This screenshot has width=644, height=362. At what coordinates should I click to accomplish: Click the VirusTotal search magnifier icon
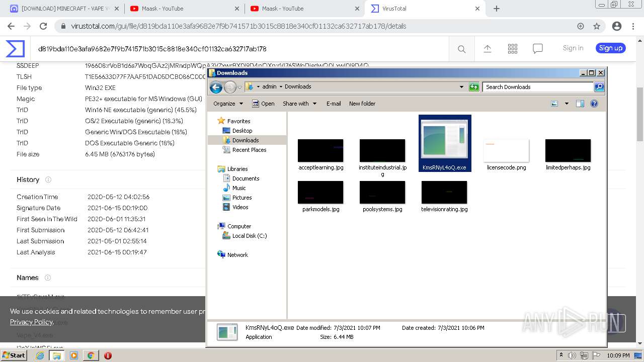point(461,49)
